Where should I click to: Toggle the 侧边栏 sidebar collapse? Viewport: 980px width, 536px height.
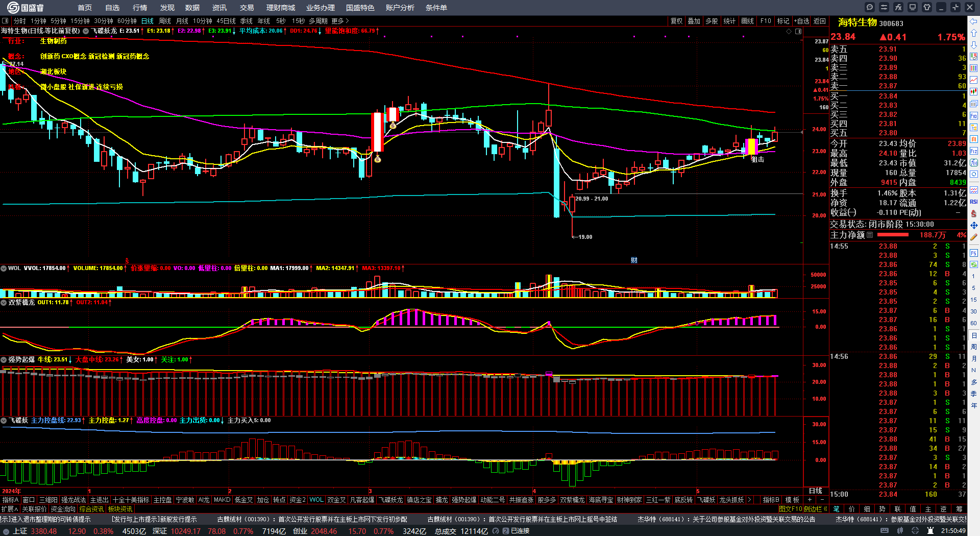click(x=815, y=509)
